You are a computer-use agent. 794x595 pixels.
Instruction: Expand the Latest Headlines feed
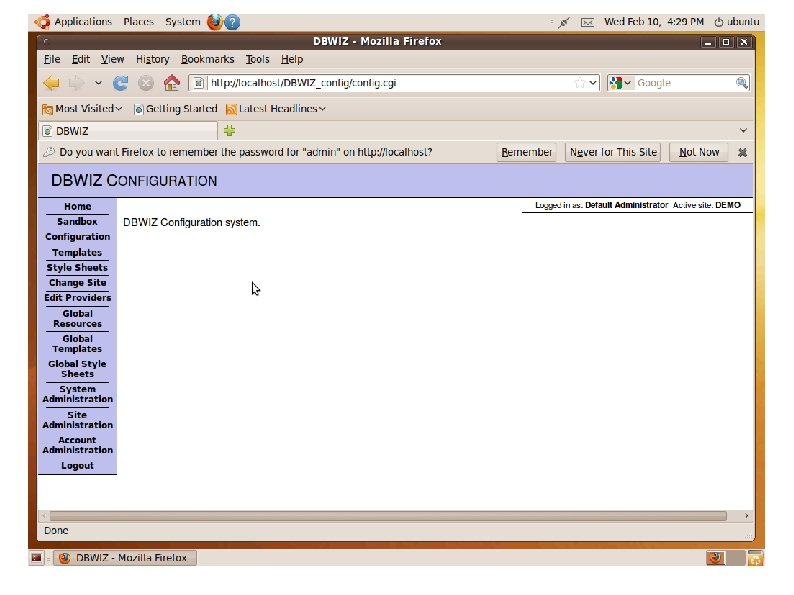(275, 109)
